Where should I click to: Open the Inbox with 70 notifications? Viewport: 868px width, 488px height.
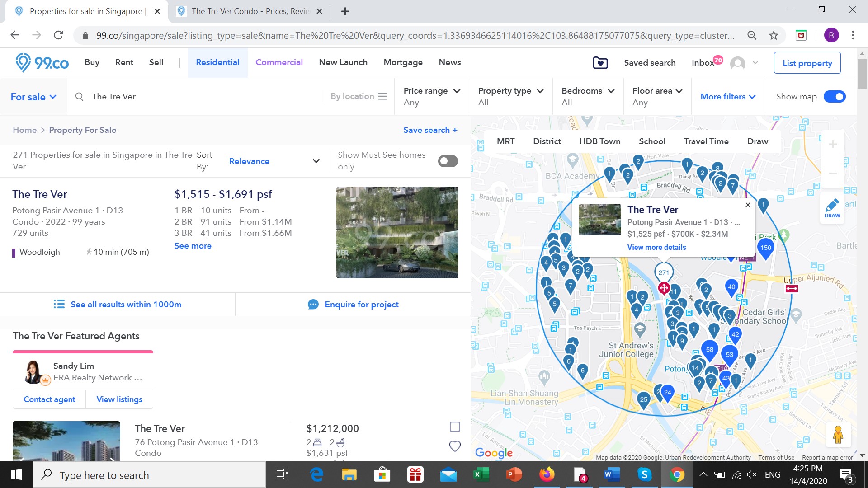pos(703,63)
